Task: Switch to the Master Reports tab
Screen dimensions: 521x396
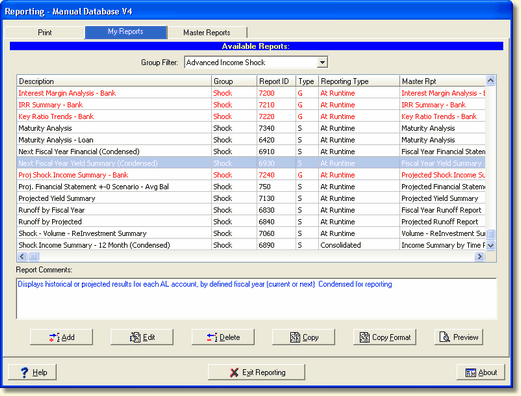Action: (x=207, y=32)
